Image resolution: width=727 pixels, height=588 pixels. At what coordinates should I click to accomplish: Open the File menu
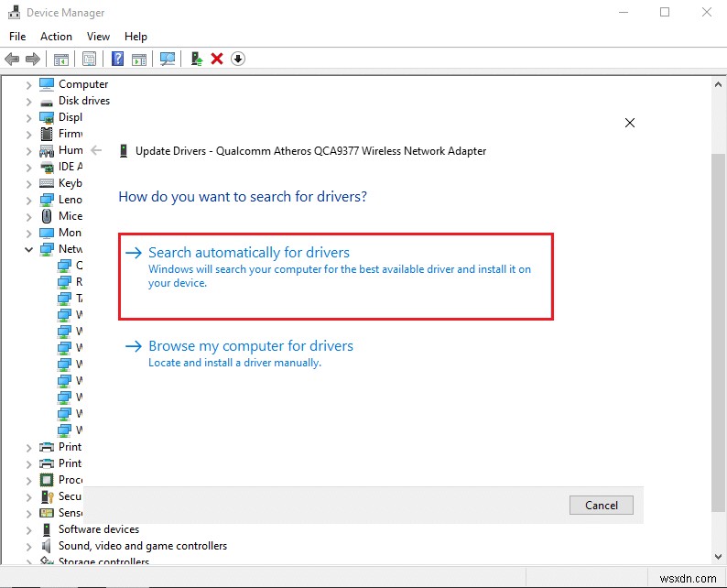(17, 36)
